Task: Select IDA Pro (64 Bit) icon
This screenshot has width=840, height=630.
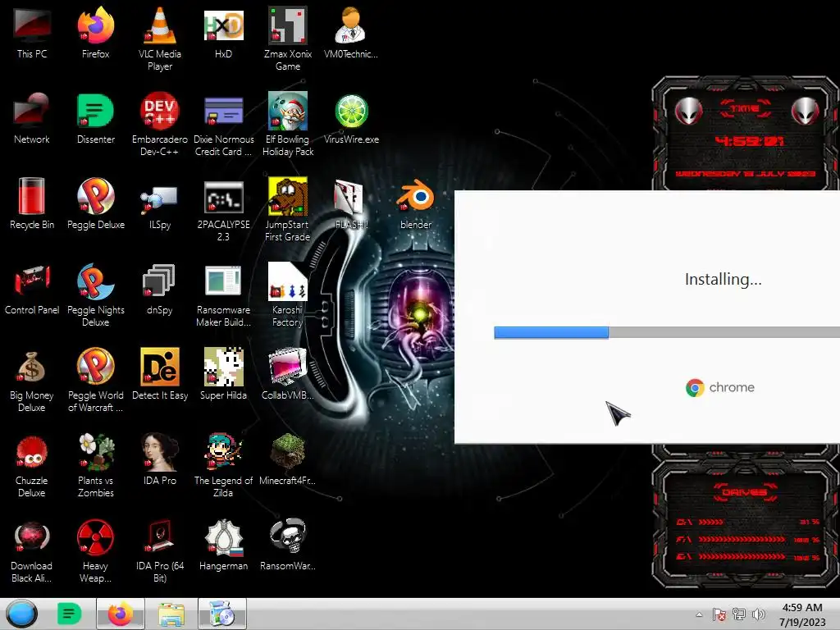Action: (x=160, y=550)
